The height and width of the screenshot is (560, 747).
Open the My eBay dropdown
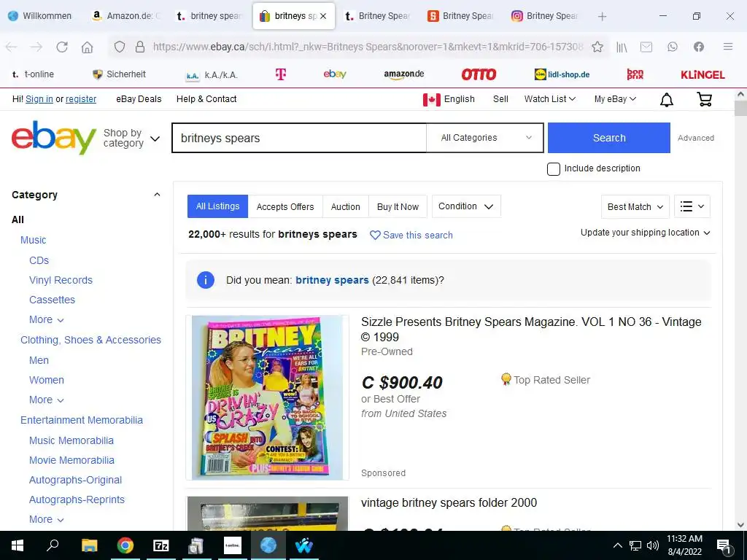(615, 99)
